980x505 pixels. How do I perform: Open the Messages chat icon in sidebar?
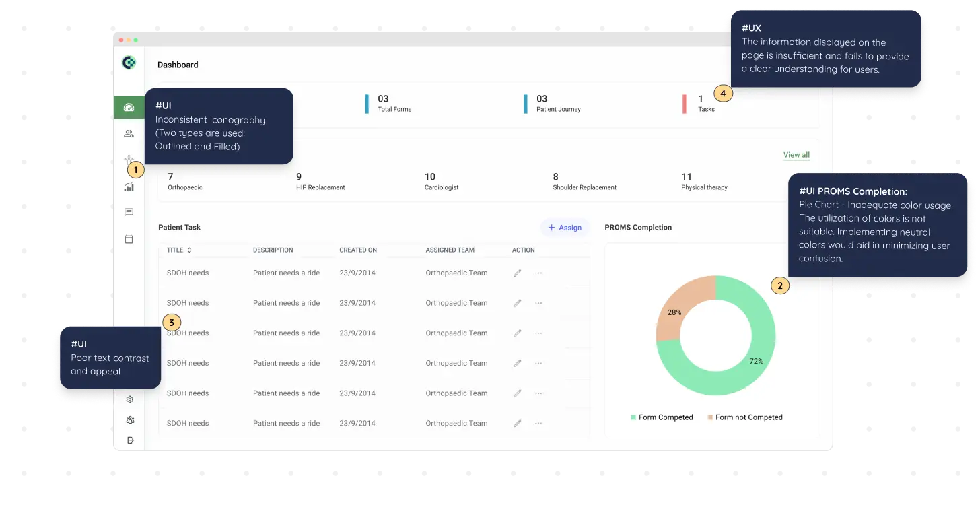tap(129, 212)
